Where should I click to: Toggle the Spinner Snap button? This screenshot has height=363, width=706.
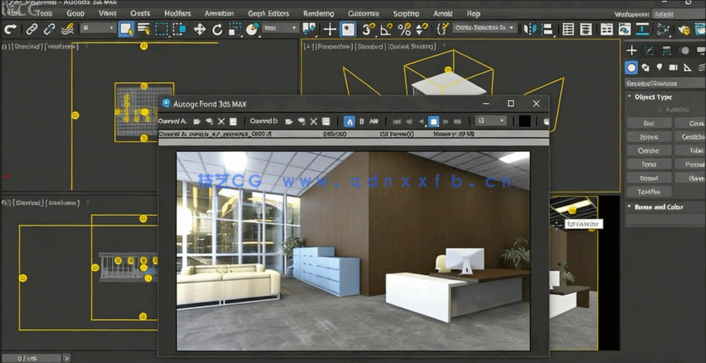(x=422, y=29)
